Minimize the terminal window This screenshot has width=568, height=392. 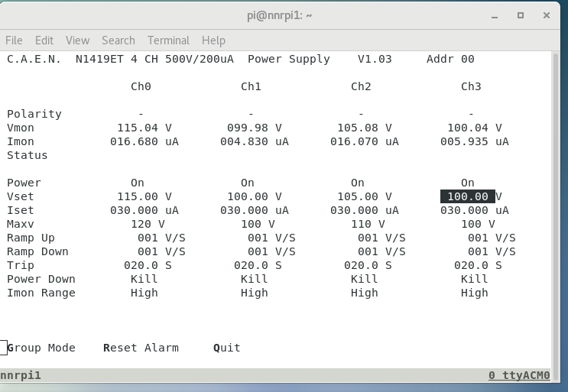(496, 15)
